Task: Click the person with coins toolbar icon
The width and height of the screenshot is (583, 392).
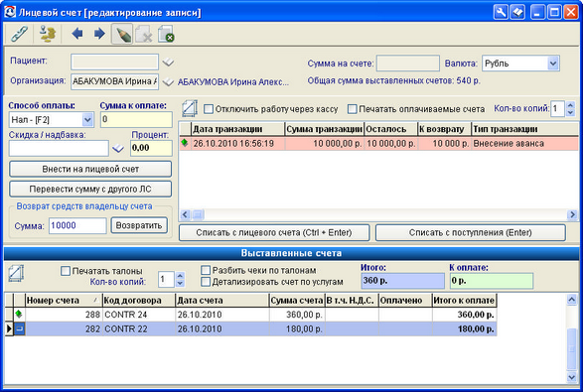Action: click(48, 34)
